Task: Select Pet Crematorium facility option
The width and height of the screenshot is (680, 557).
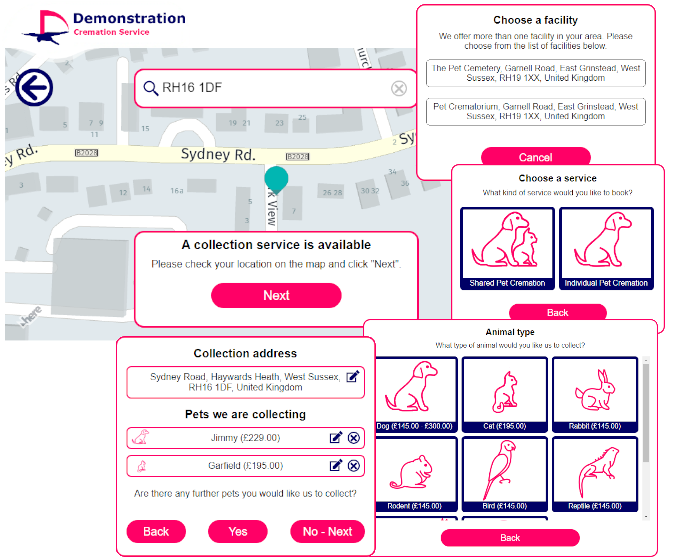Action: click(536, 111)
